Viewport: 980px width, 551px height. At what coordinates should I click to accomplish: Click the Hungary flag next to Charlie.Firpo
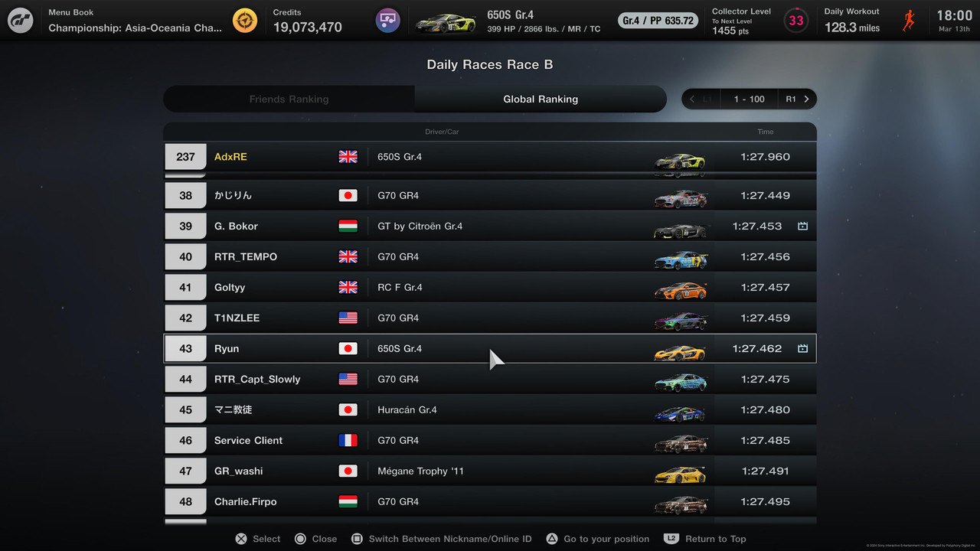[348, 501]
